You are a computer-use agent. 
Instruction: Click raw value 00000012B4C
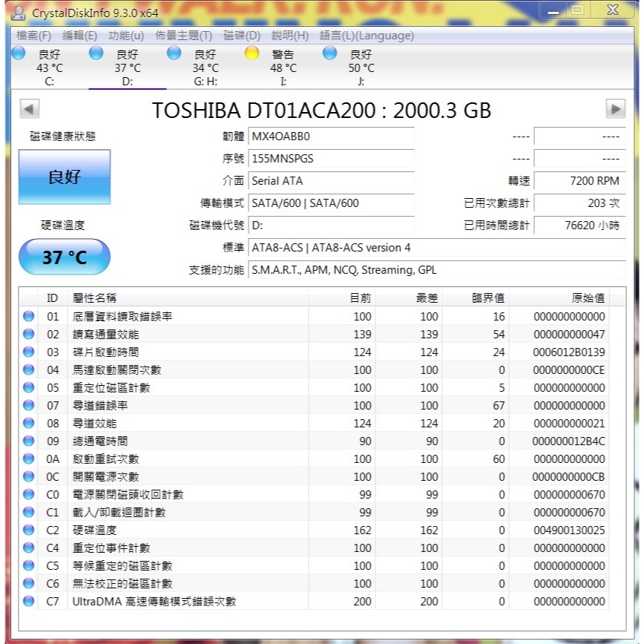[568, 441]
